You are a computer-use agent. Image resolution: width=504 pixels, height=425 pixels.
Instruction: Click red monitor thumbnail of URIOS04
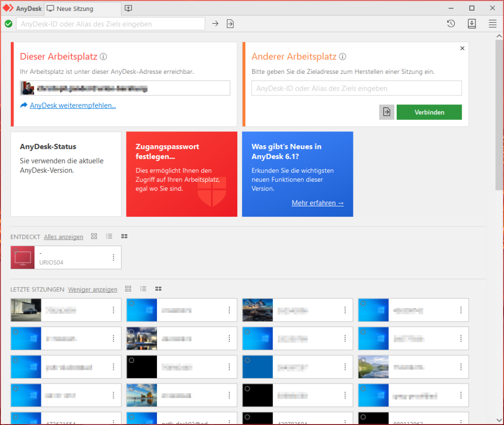tap(23, 258)
